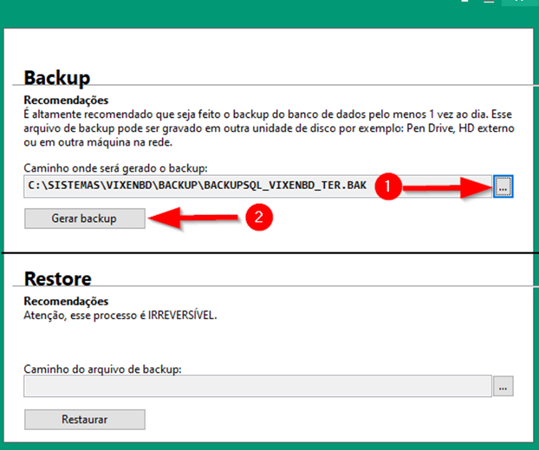Select the Backup section heading

pos(57,77)
